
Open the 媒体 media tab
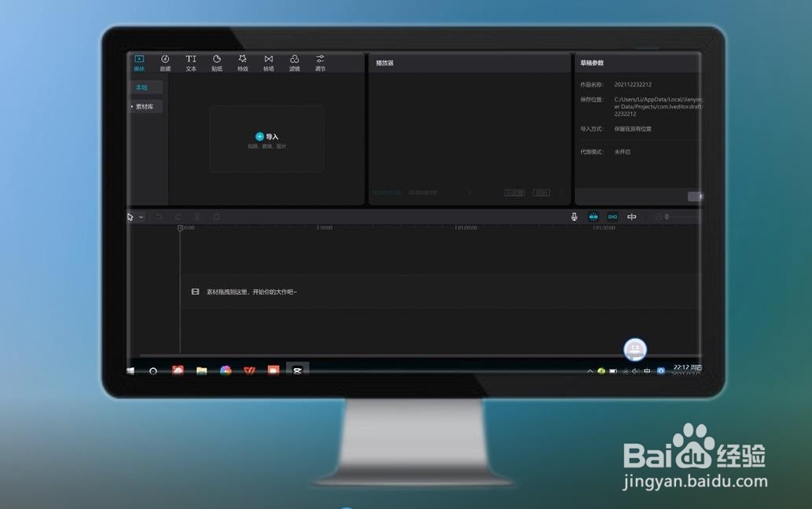139,63
